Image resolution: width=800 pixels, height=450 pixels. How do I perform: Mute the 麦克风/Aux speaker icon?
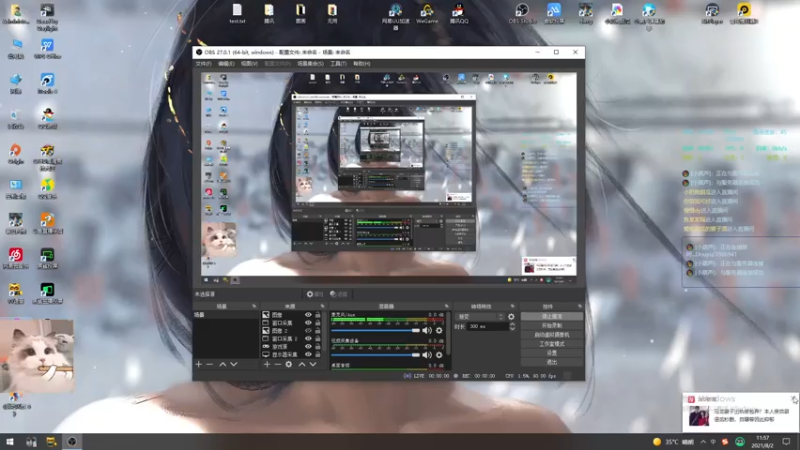pyautogui.click(x=427, y=331)
